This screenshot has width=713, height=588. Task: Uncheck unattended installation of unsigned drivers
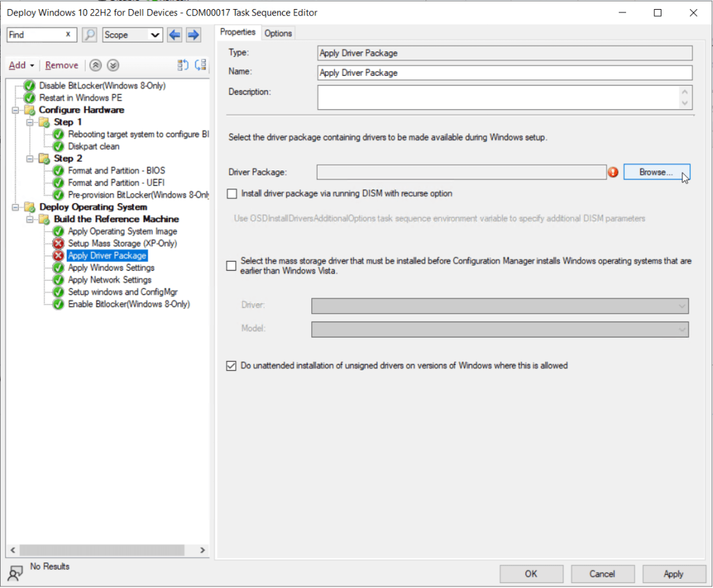point(232,365)
